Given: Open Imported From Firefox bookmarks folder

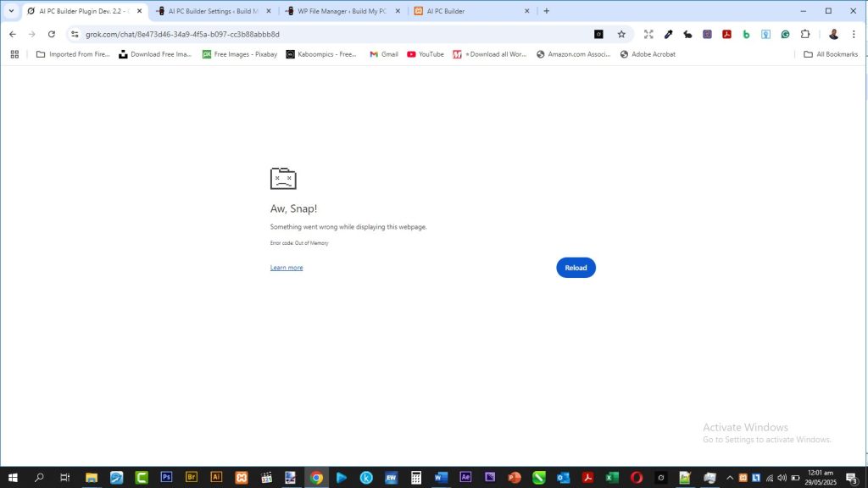Looking at the screenshot, I should pyautogui.click(x=73, y=54).
